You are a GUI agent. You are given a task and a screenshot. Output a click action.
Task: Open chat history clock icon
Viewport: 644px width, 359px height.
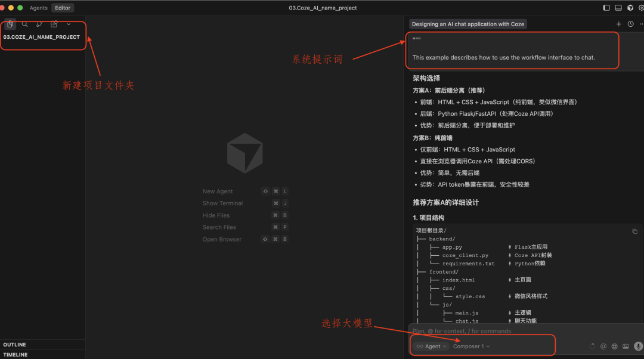630,24
